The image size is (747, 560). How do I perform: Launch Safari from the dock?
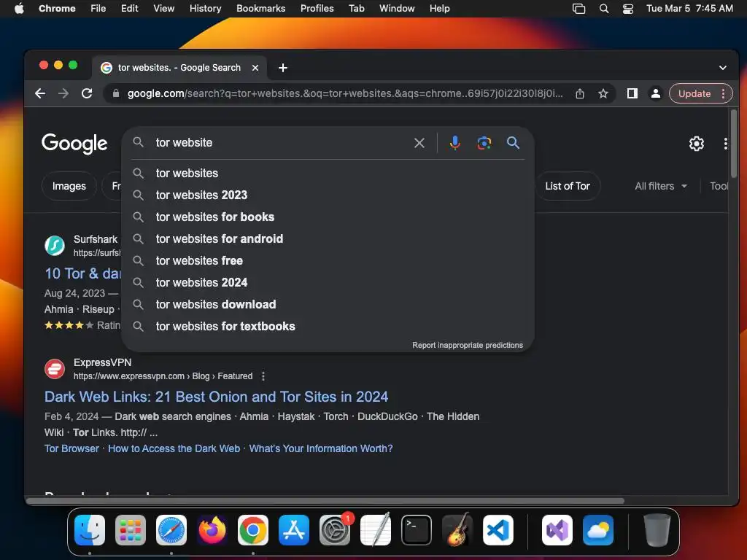click(x=171, y=530)
